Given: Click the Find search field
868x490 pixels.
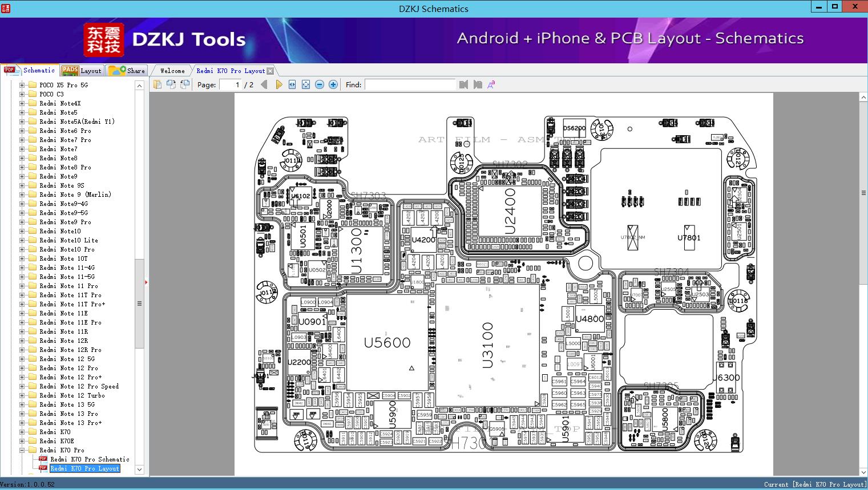Looking at the screenshot, I should tap(410, 84).
